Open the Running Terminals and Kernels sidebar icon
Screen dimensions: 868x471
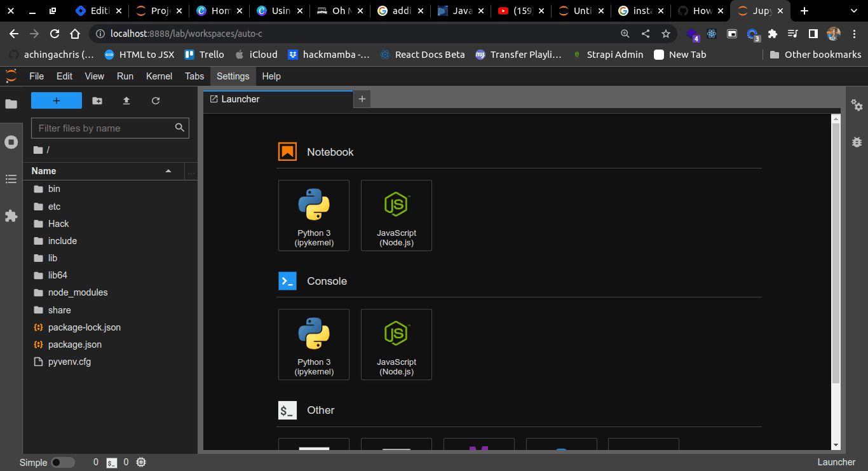pyautogui.click(x=11, y=142)
